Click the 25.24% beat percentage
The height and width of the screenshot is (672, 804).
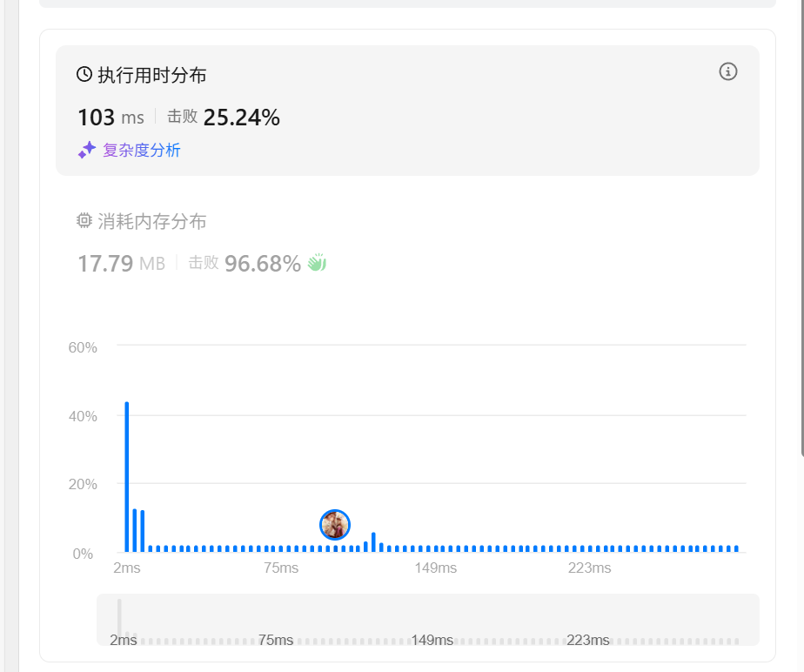coord(242,118)
